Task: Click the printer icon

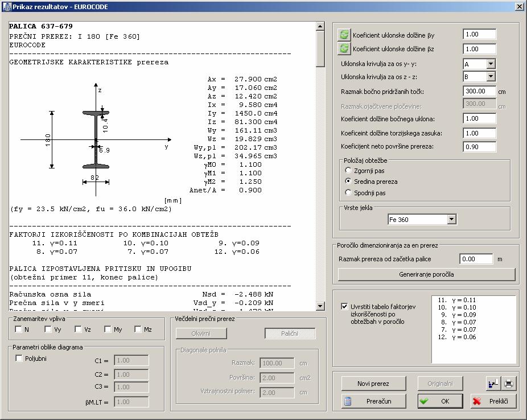Action: [x=509, y=383]
